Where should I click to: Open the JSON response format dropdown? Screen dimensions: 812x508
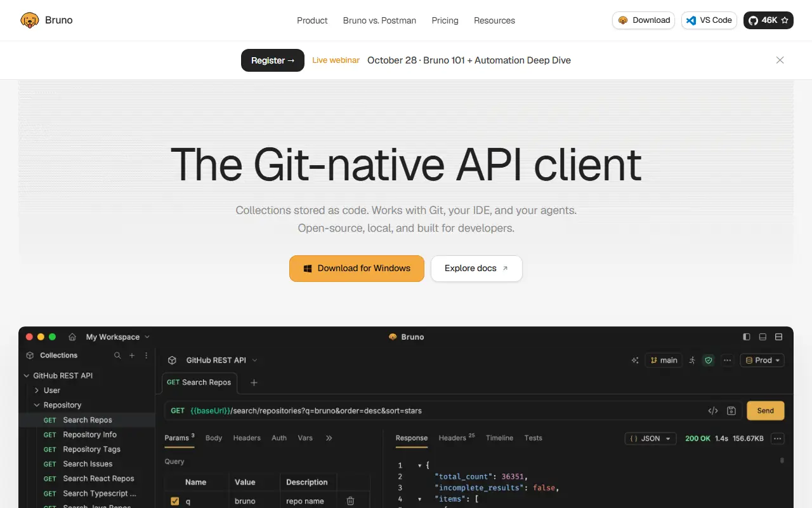tap(651, 438)
